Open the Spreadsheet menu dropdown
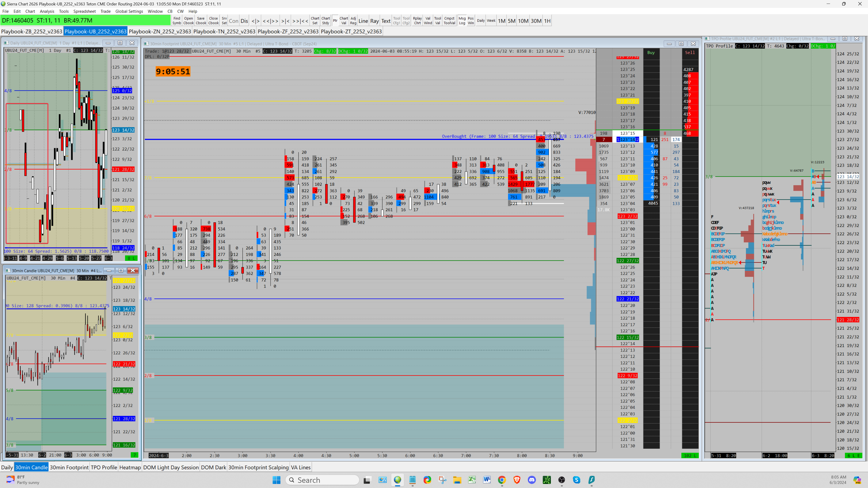 coord(84,11)
